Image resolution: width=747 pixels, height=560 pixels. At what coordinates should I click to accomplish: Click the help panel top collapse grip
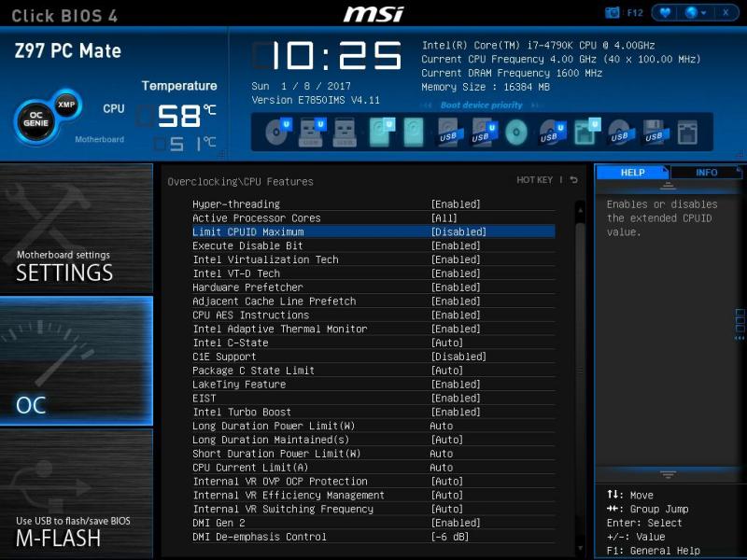[668, 186]
